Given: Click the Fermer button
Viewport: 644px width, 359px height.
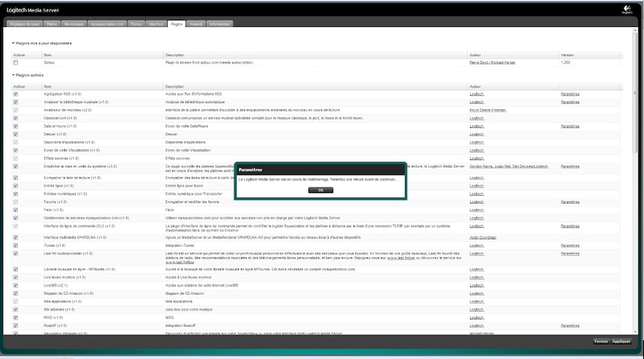Looking at the screenshot, I should coord(601,341).
